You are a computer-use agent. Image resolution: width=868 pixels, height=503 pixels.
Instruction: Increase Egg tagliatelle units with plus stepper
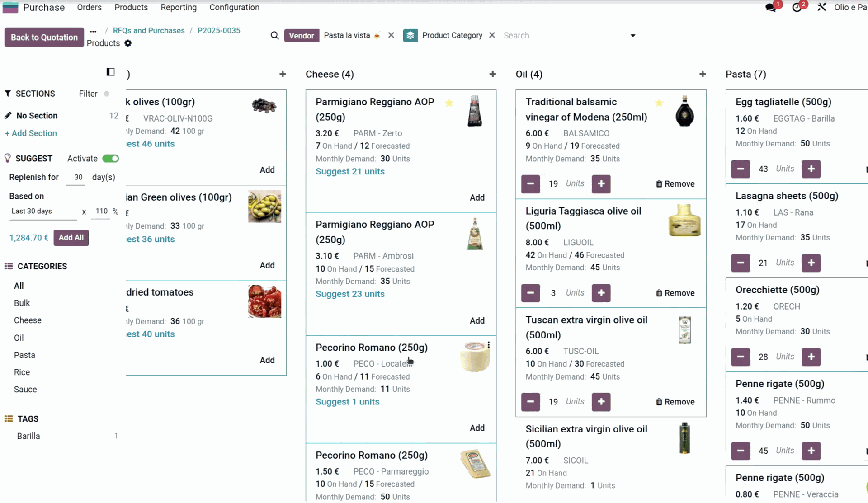click(811, 169)
